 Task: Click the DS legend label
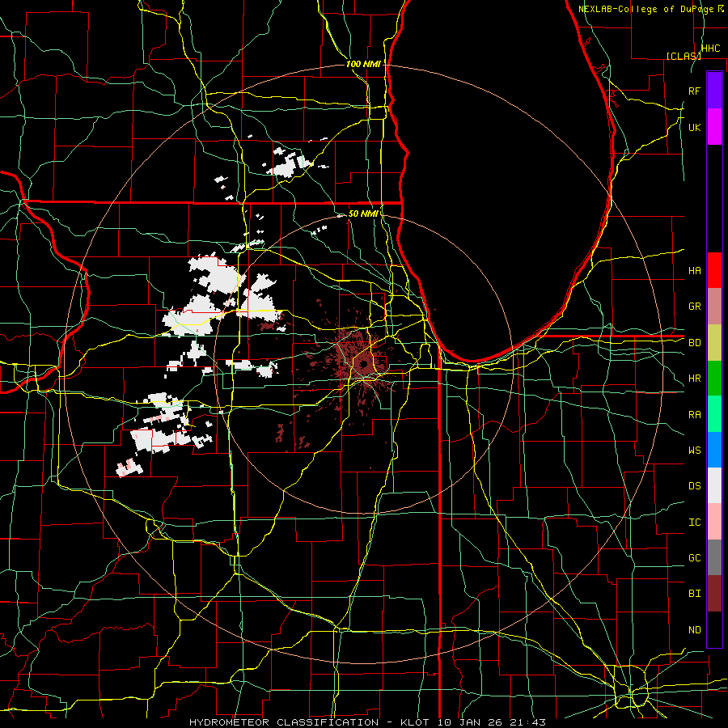694,486
